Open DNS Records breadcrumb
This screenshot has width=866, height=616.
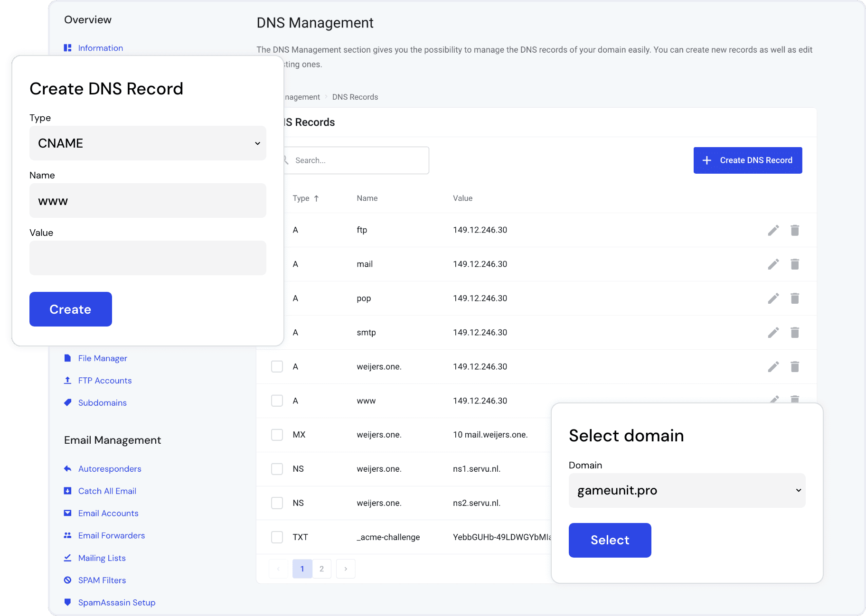(x=355, y=97)
